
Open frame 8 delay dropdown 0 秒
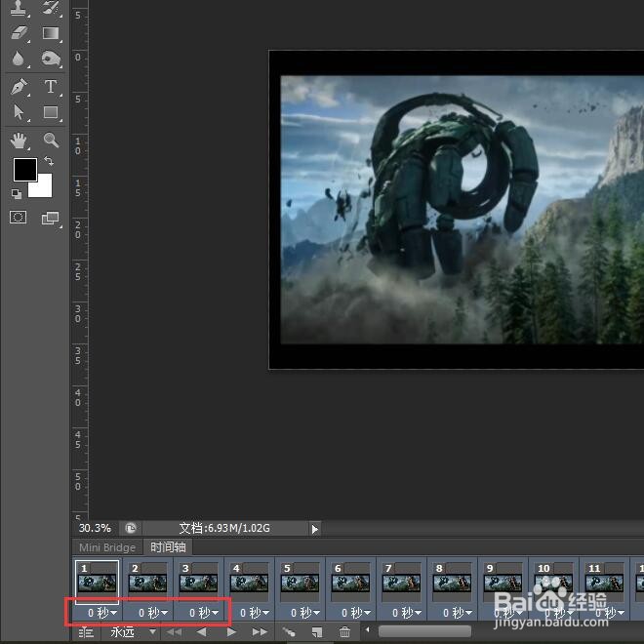click(458, 613)
